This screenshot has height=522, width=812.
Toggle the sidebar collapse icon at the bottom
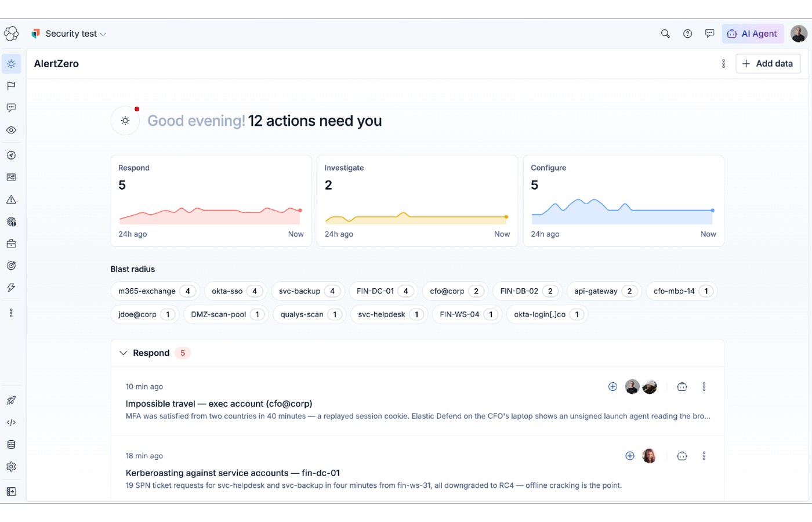(x=11, y=491)
